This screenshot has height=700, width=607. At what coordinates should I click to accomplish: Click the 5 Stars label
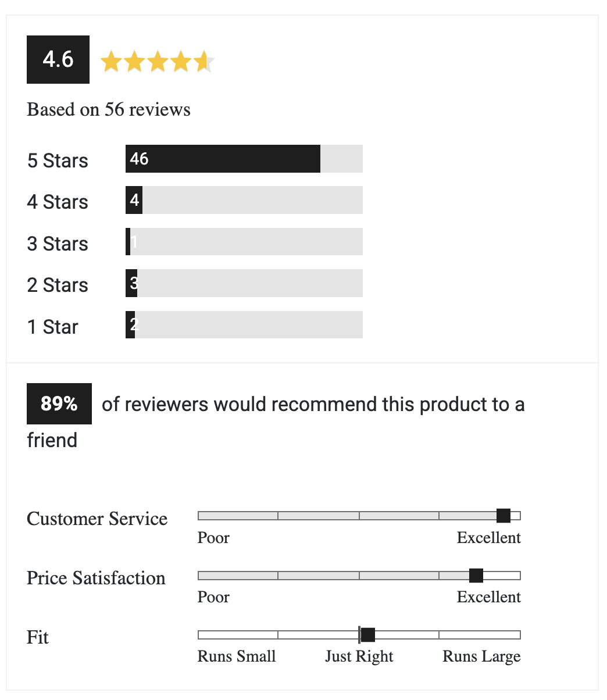tap(58, 160)
